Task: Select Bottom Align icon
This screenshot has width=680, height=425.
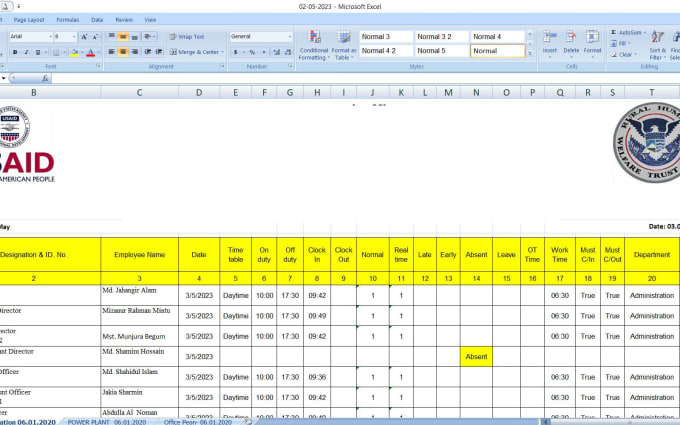Action: click(134, 36)
